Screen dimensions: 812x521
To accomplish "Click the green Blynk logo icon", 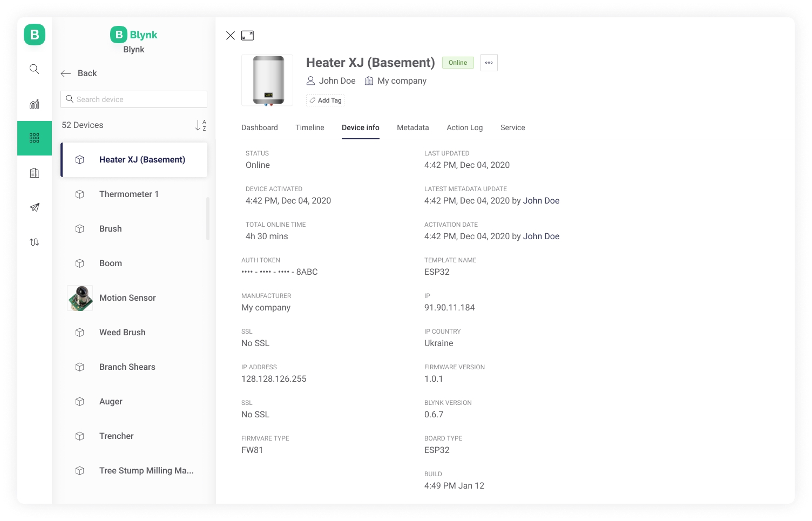I will [x=35, y=35].
